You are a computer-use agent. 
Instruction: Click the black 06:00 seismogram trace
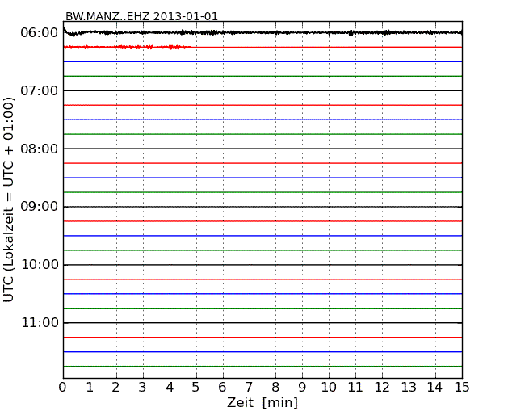tap(262, 32)
